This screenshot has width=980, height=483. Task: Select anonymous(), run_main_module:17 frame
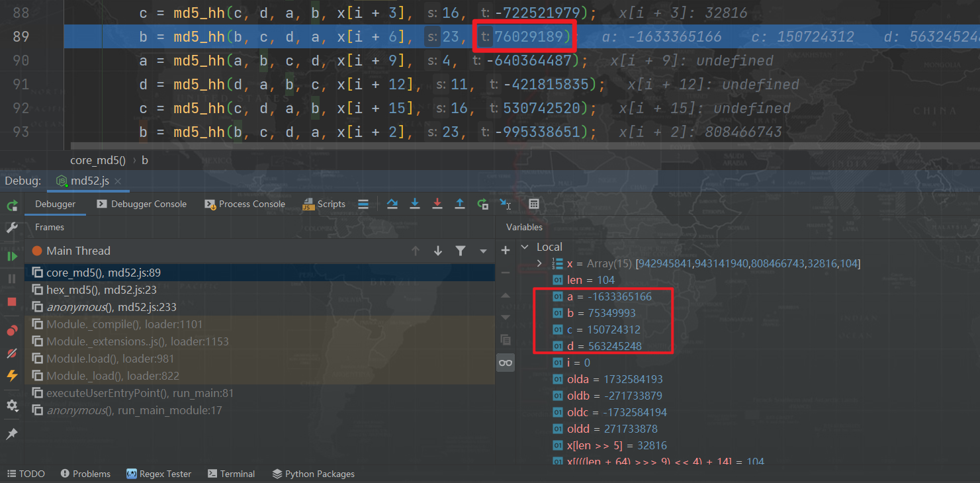[x=260, y=410]
